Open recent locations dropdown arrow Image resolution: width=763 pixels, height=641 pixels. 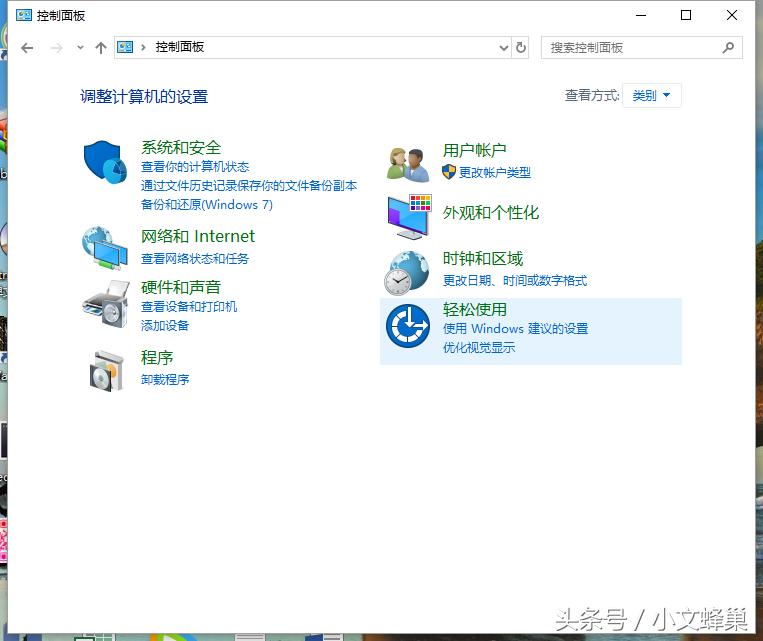(x=80, y=48)
